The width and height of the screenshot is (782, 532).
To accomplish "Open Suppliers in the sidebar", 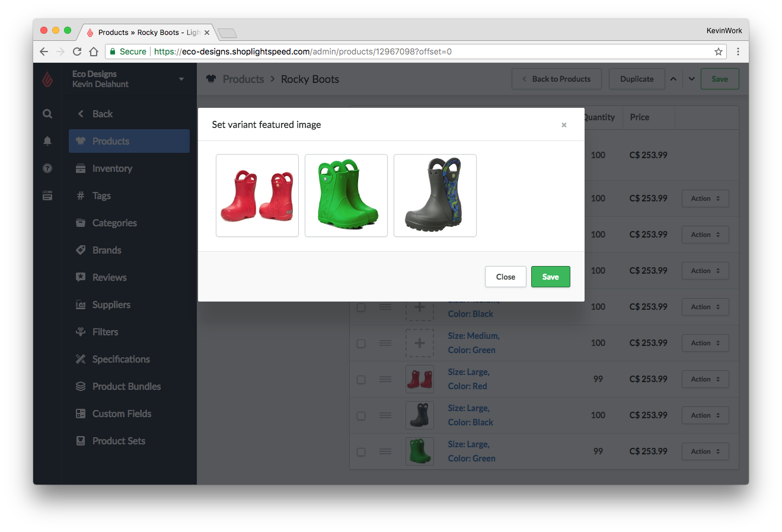I will [x=129, y=305].
